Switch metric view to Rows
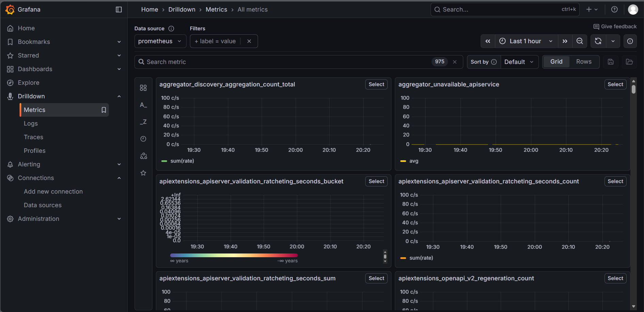Viewport: 644px width, 312px height. [584, 62]
